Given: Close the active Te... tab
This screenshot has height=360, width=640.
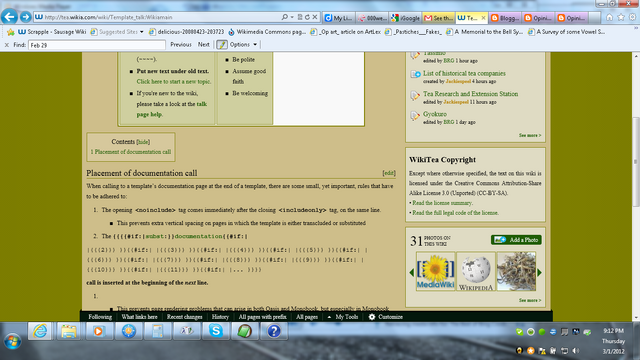Looking at the screenshot, I should [x=483, y=18].
